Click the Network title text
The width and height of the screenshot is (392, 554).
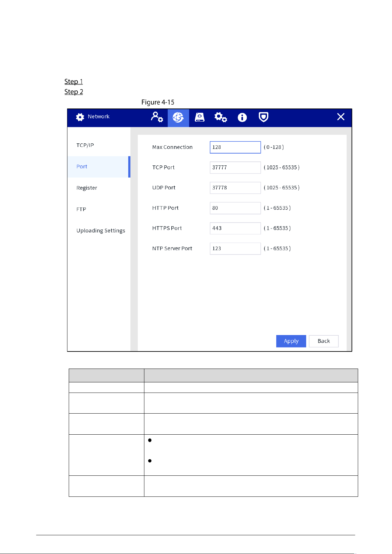pyautogui.click(x=99, y=117)
